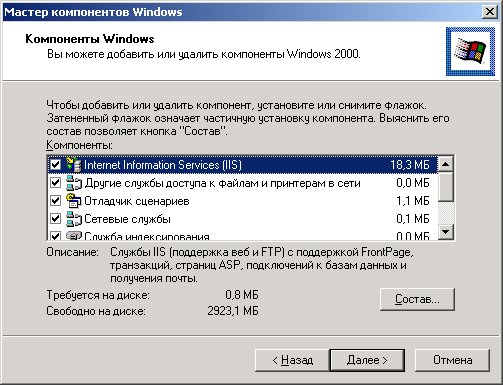The image size is (503, 385).
Task: Click the scroll down arrow of components list
Action: [x=446, y=232]
